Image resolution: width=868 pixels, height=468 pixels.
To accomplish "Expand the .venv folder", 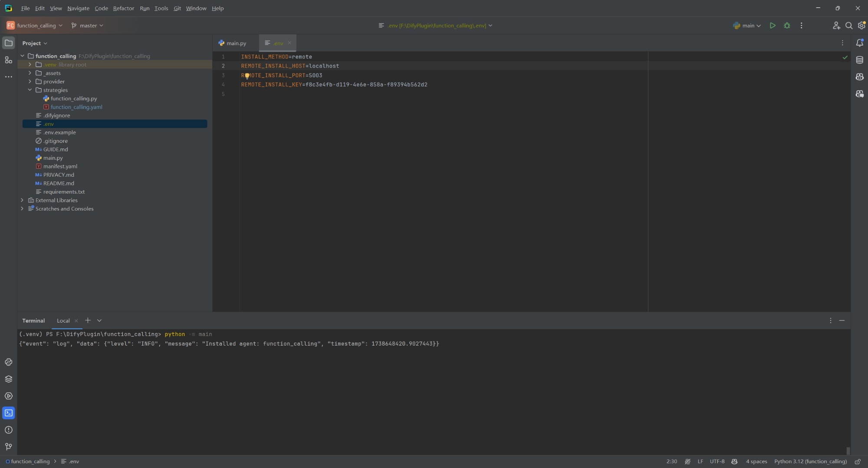I will coord(30,65).
